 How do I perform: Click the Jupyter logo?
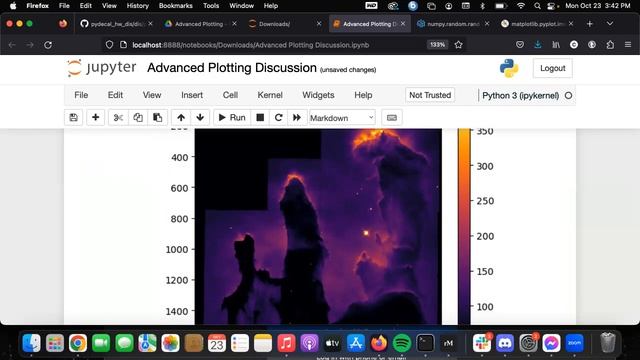(102, 68)
